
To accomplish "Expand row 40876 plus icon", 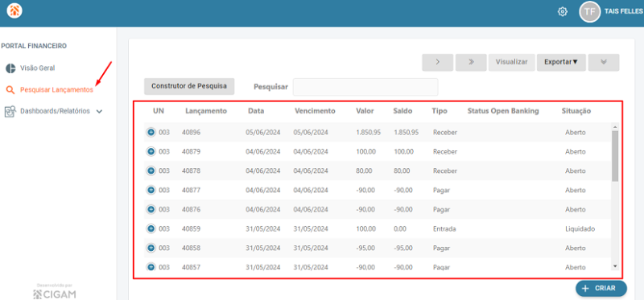I will point(151,209).
